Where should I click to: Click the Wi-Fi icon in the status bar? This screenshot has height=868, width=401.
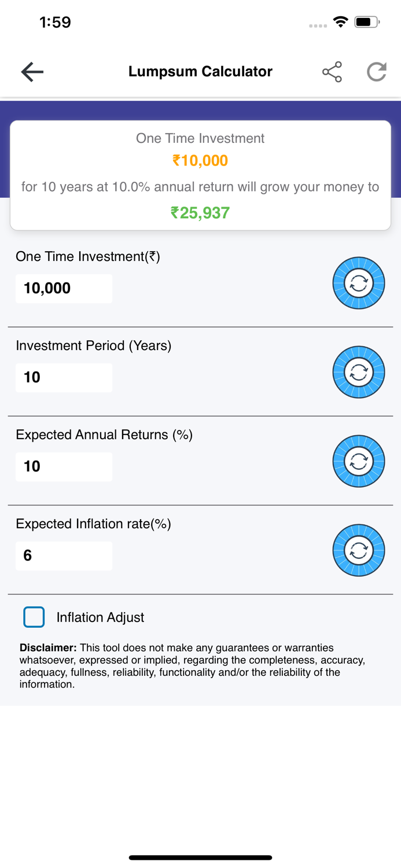pyautogui.click(x=340, y=21)
